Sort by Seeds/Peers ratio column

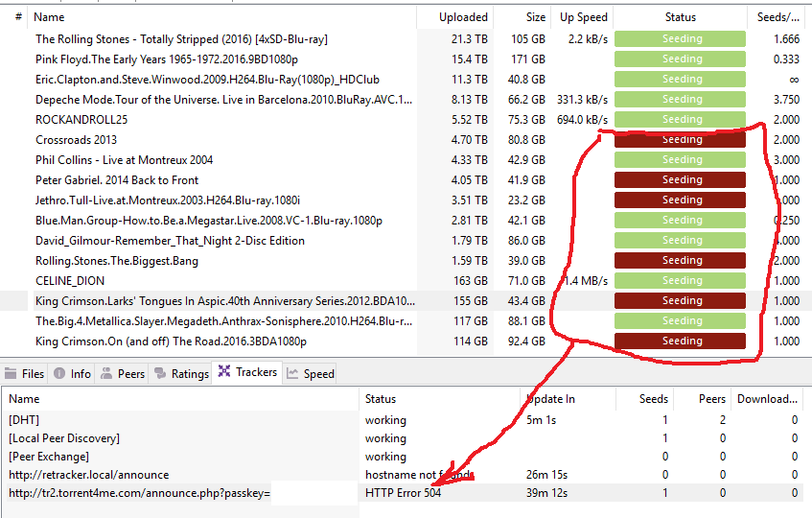(x=778, y=17)
